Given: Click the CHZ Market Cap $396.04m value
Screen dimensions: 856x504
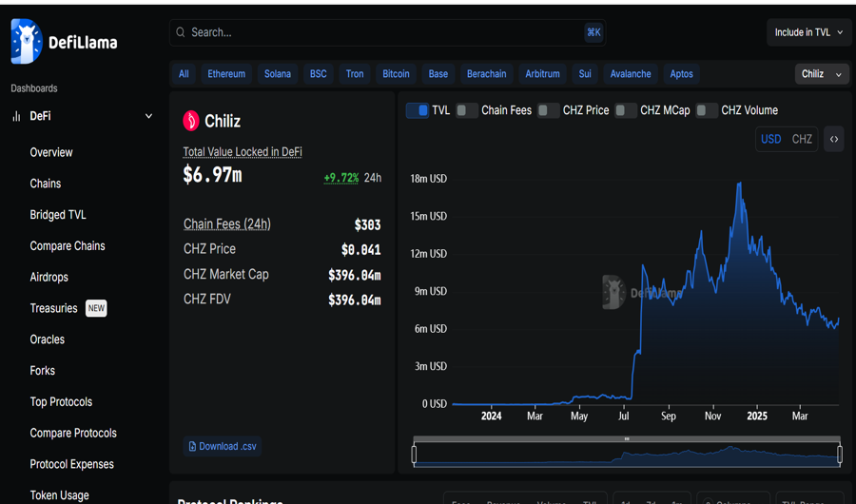Looking at the screenshot, I should tap(355, 275).
